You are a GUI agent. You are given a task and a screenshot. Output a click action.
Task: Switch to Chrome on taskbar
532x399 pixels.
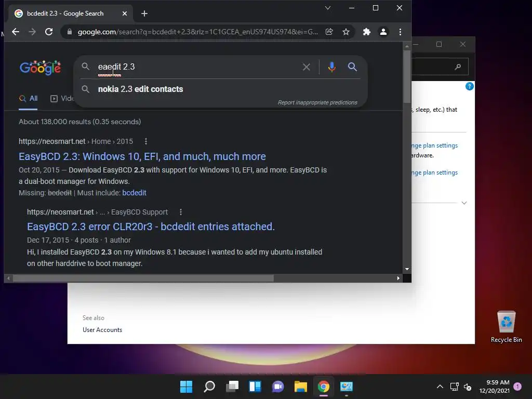323,387
